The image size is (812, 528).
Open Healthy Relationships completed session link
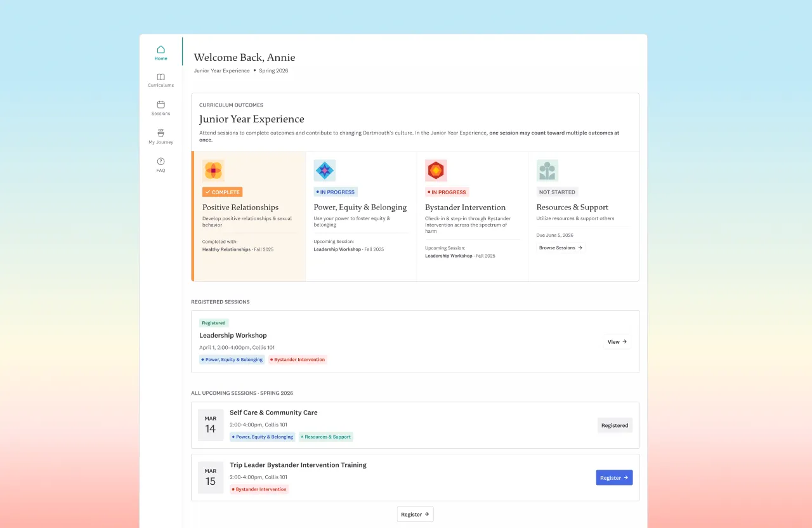pos(226,249)
